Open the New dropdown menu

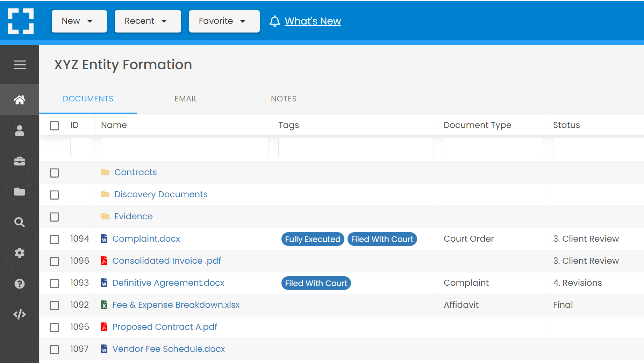click(79, 21)
